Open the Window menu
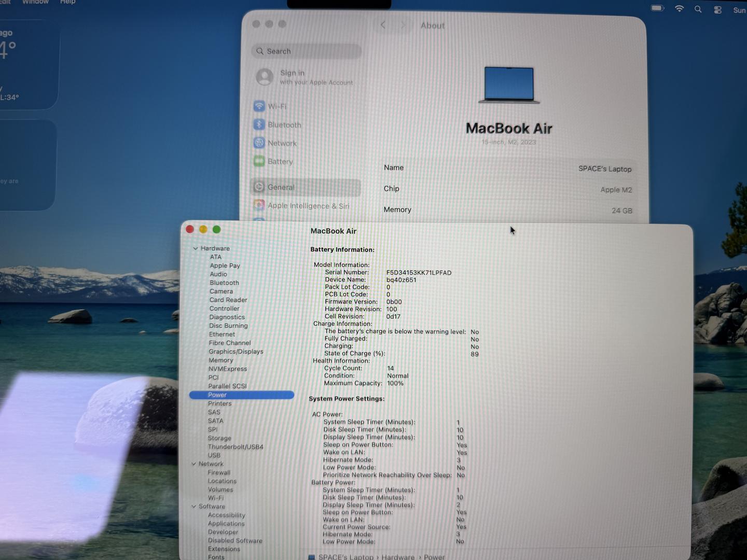 (35, 3)
